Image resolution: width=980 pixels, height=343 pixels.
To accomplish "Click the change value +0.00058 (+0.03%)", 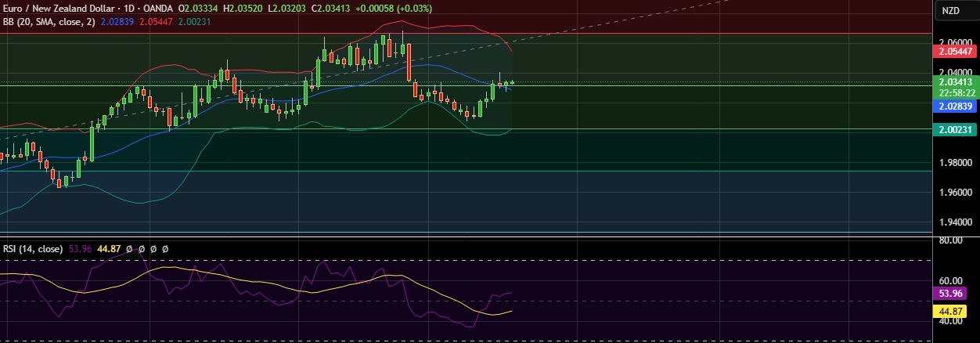I will tap(393, 8).
